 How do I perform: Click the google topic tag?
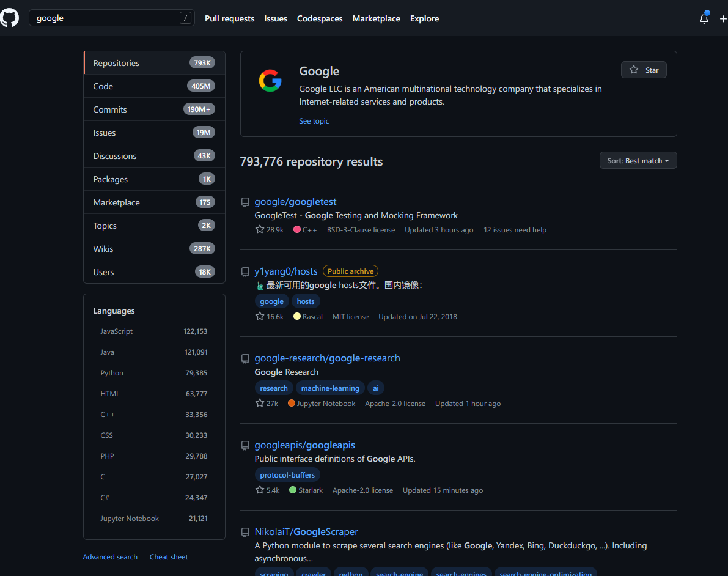click(x=271, y=301)
